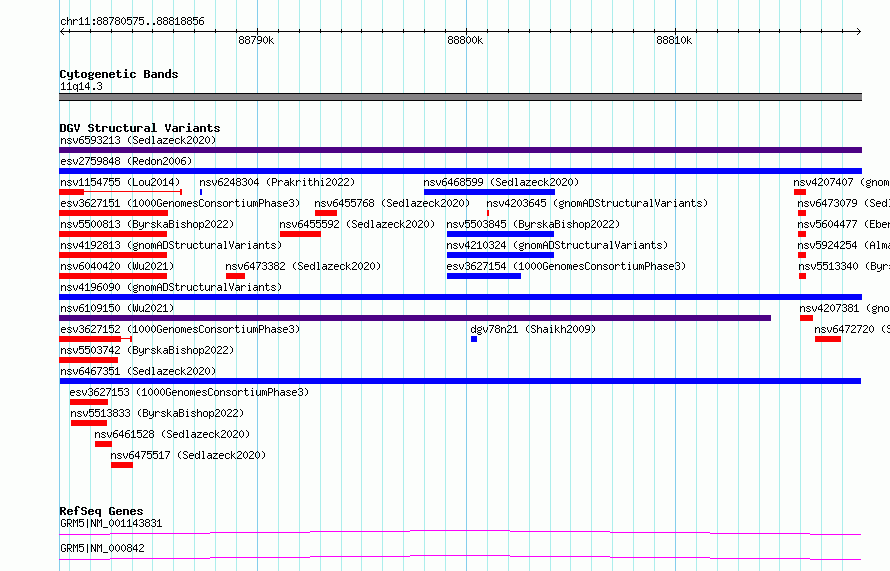Click the 11q14.3 cytogenetic band bar
The height and width of the screenshot is (571, 890).
coord(460,97)
